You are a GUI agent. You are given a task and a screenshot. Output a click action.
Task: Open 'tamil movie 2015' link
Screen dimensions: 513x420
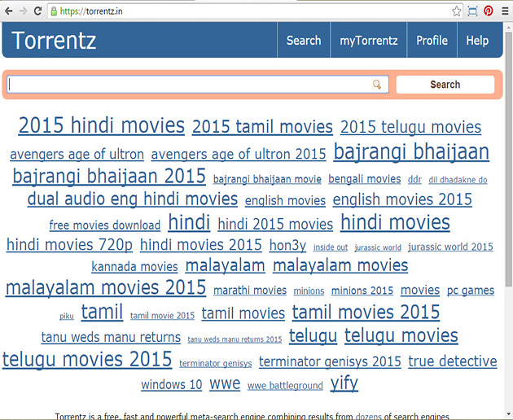click(x=162, y=316)
